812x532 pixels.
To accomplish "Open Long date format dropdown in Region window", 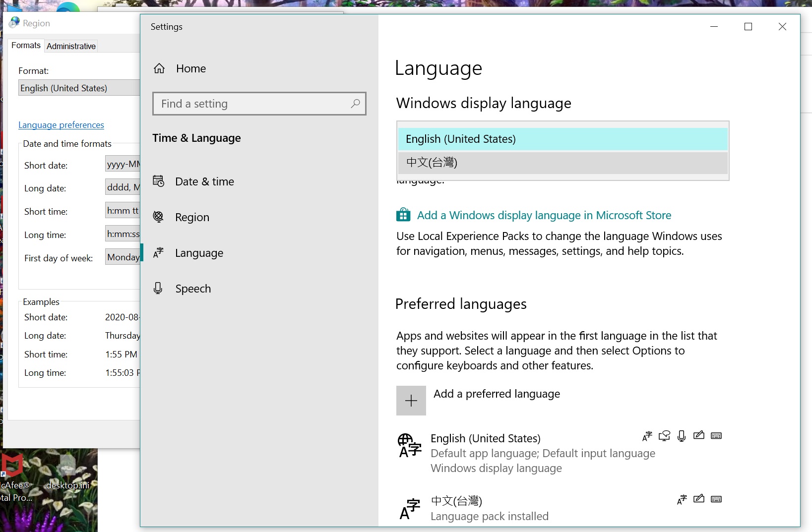I will point(123,187).
